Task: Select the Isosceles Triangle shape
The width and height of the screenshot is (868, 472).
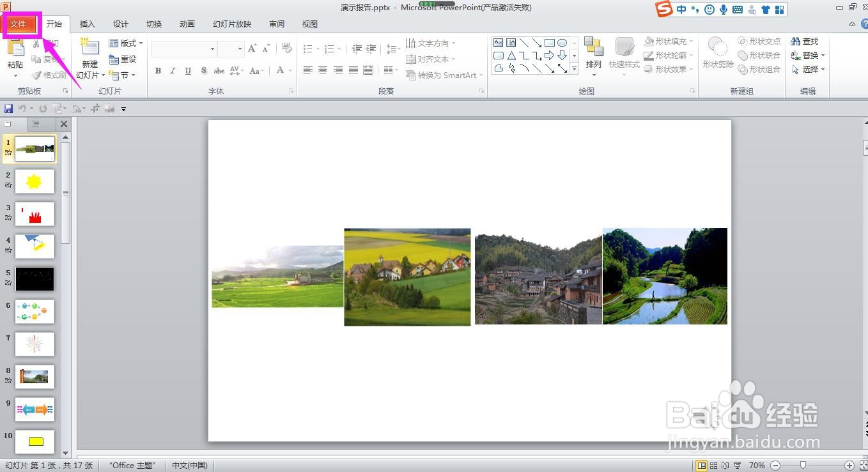Action: 511,56
